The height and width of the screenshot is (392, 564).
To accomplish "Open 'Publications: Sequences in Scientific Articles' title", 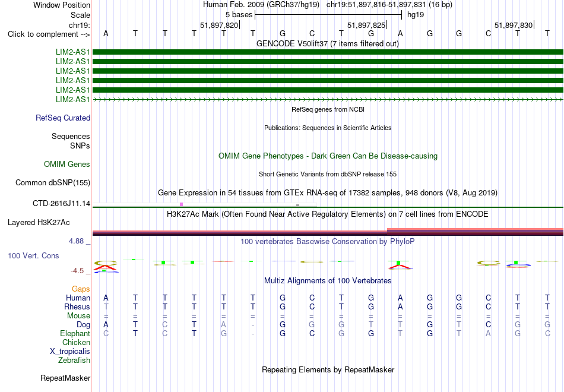I will point(328,128).
